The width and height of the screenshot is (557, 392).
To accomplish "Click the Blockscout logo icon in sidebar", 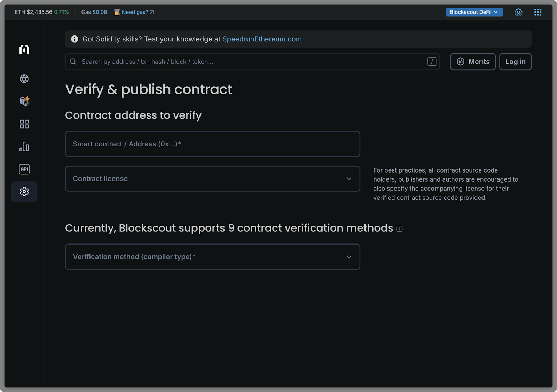I will click(24, 49).
